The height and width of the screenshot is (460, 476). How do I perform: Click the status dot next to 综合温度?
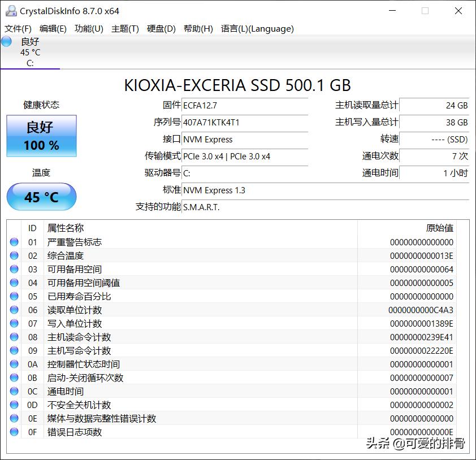click(x=15, y=255)
